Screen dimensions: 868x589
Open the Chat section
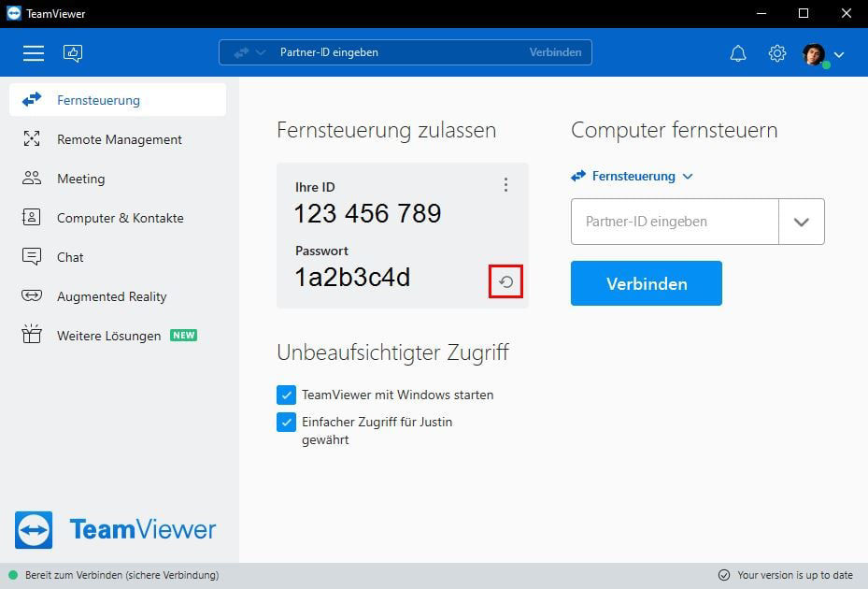tap(118, 257)
